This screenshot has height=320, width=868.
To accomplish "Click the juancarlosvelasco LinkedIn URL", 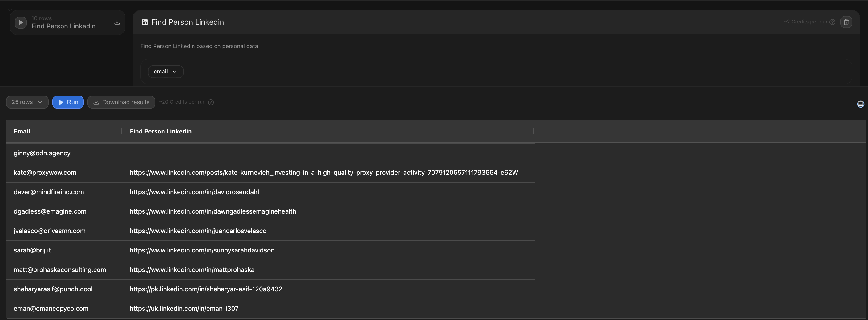I will [x=198, y=231].
